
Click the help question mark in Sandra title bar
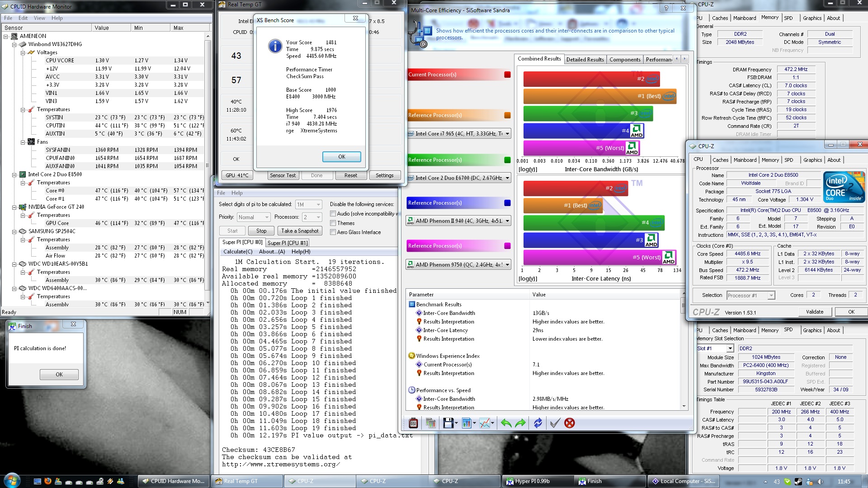666,8
